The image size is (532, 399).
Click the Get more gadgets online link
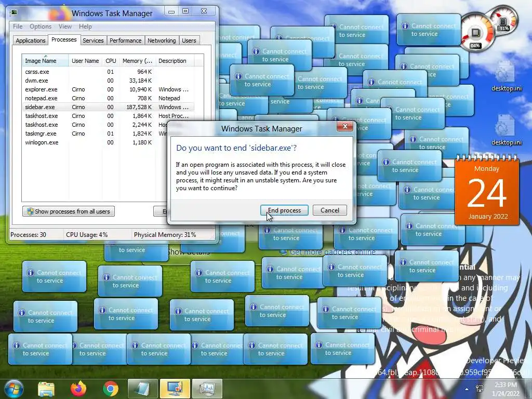[x=332, y=252]
